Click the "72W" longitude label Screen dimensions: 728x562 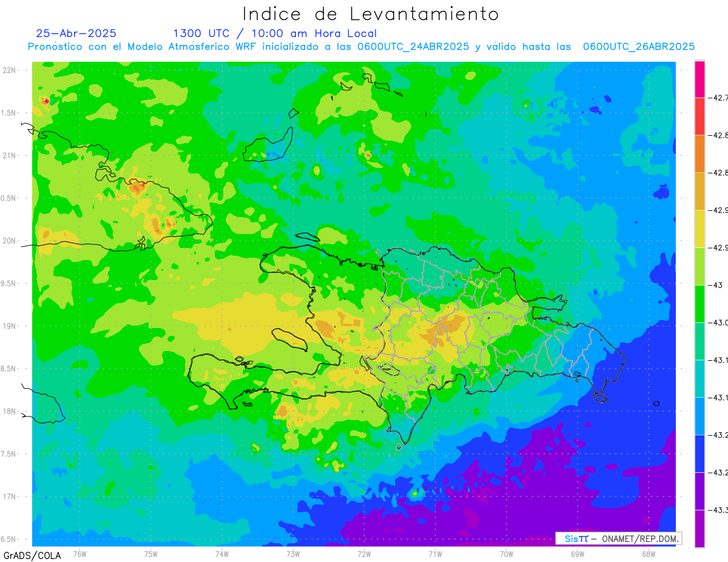coord(364,554)
